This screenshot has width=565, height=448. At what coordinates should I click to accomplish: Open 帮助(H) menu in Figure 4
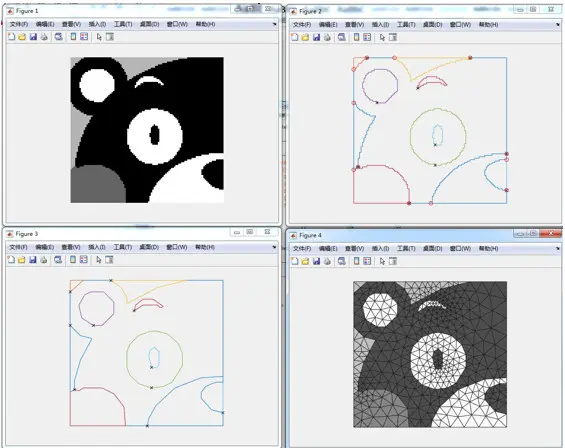point(488,249)
